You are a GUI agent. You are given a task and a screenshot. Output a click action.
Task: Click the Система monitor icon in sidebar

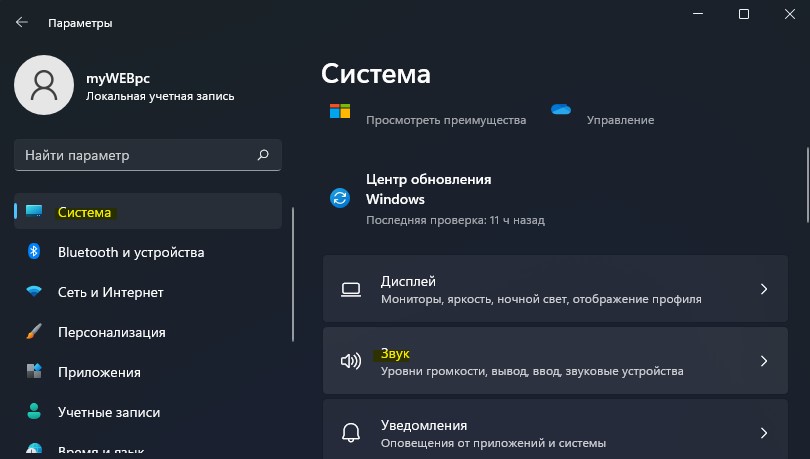[x=34, y=211]
